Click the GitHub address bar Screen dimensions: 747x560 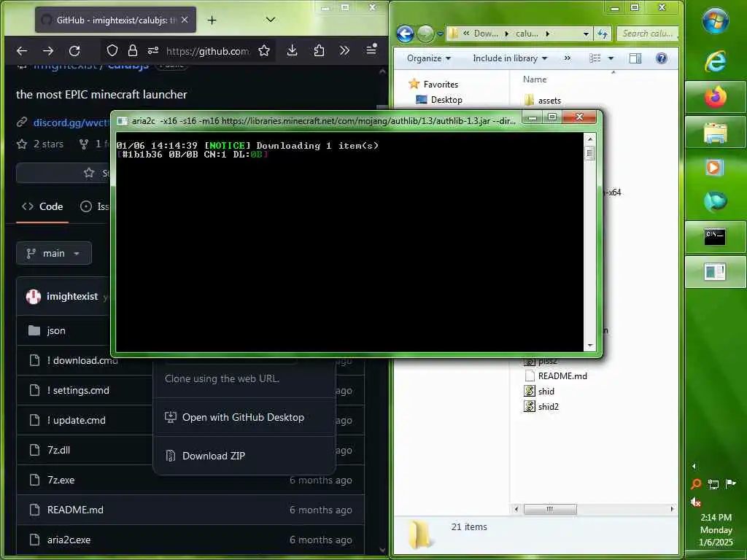(207, 51)
